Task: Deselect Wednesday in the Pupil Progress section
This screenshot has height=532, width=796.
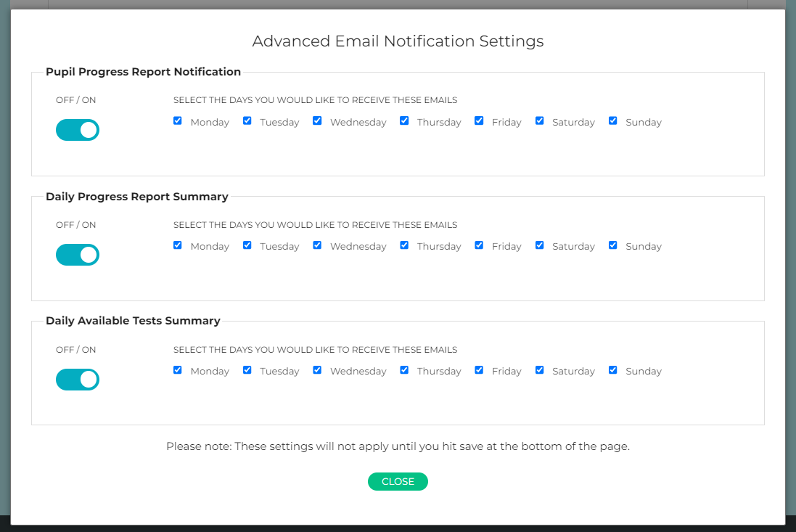Action: (317, 120)
